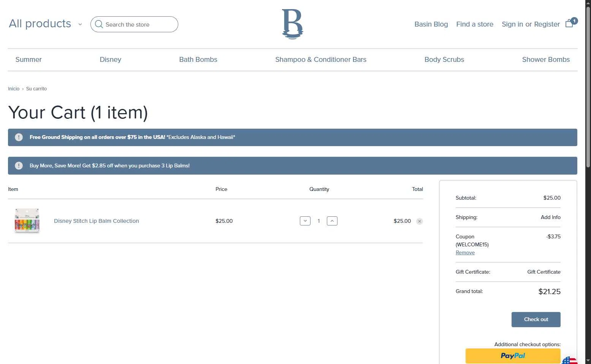Click the quantity value 1
Viewport: 591px width, 364px height.
318,221
